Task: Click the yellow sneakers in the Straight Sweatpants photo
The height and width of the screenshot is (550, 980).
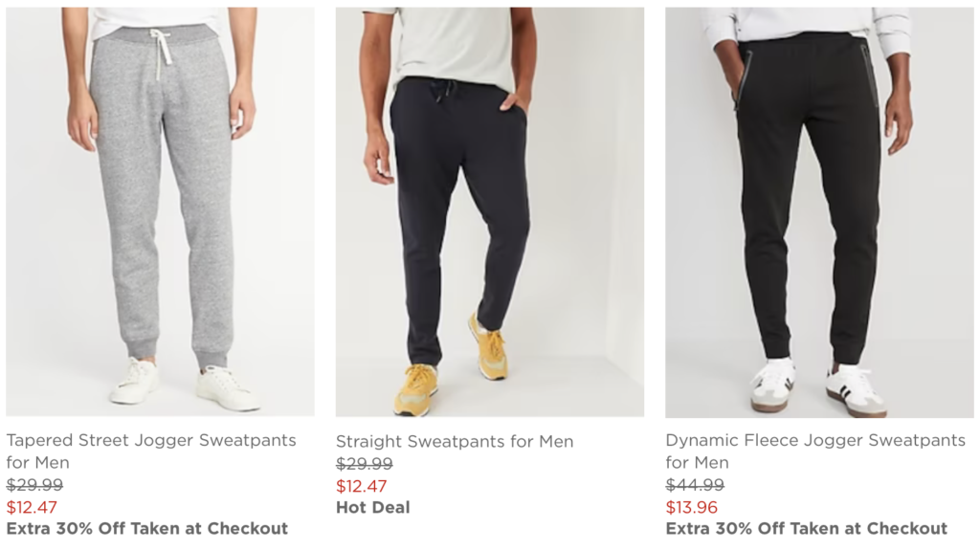Action: coord(417,387)
